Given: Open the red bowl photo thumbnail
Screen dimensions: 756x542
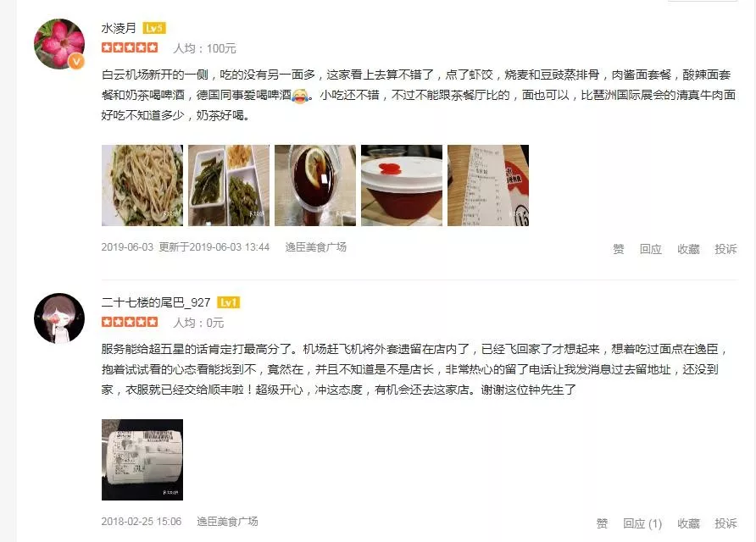Looking at the screenshot, I should [x=402, y=185].
